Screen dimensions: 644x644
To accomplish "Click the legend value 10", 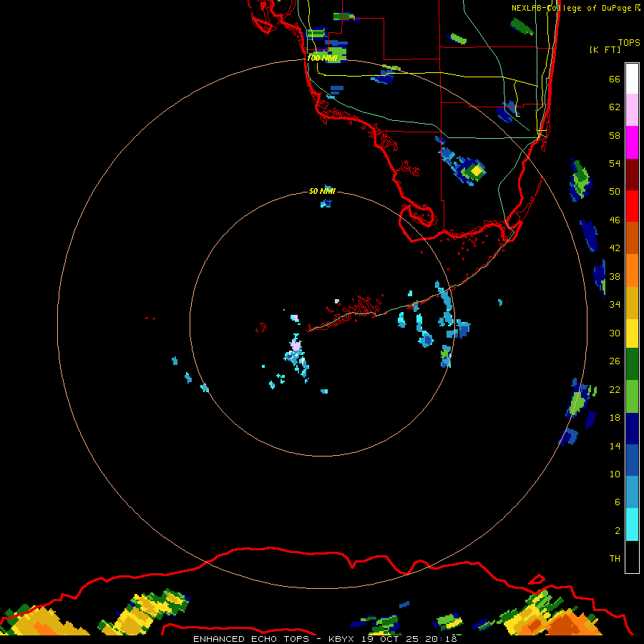I will [615, 474].
